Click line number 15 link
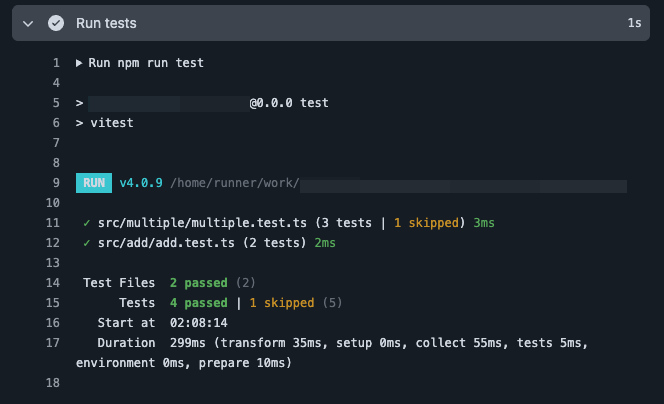 coord(53,303)
